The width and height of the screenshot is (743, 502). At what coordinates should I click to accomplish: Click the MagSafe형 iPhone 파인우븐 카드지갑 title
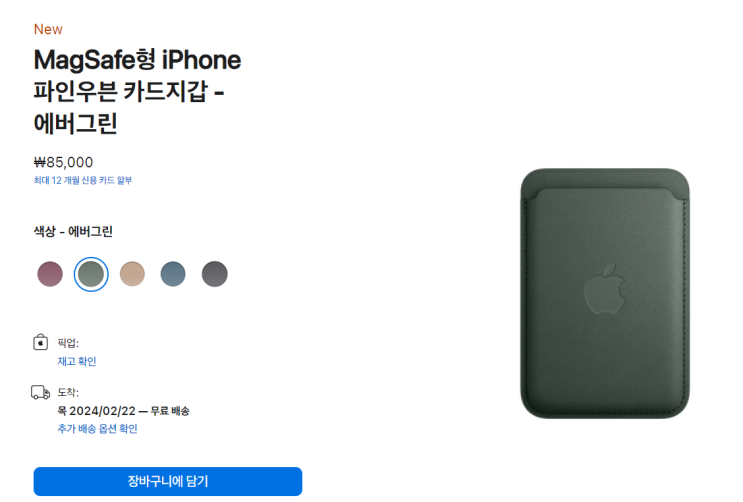click(137, 91)
